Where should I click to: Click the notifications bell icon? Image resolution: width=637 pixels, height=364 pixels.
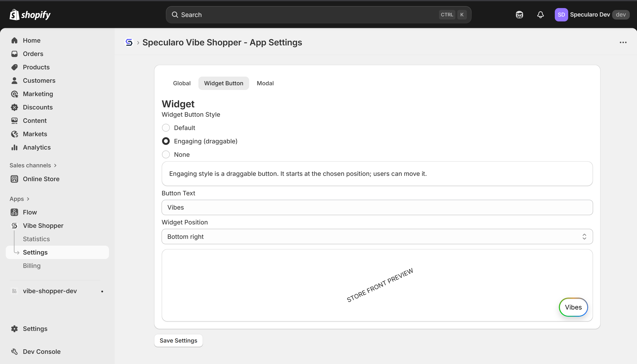click(x=540, y=14)
